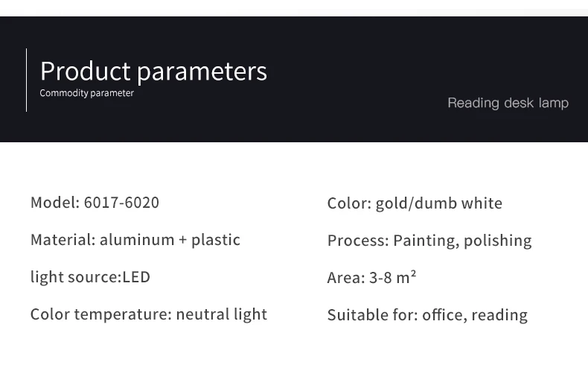The image size is (588, 365).
Task: Click the Reading desk lamp text
Action: click(x=508, y=103)
